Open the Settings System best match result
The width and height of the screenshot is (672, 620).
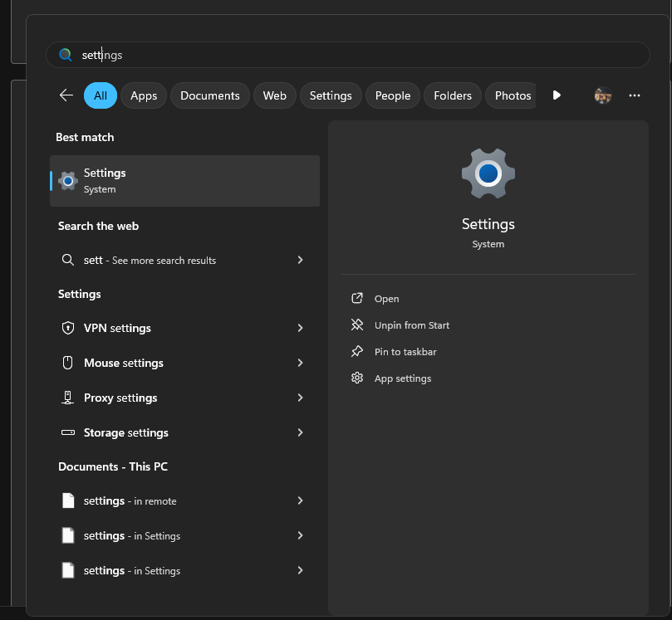coord(184,181)
